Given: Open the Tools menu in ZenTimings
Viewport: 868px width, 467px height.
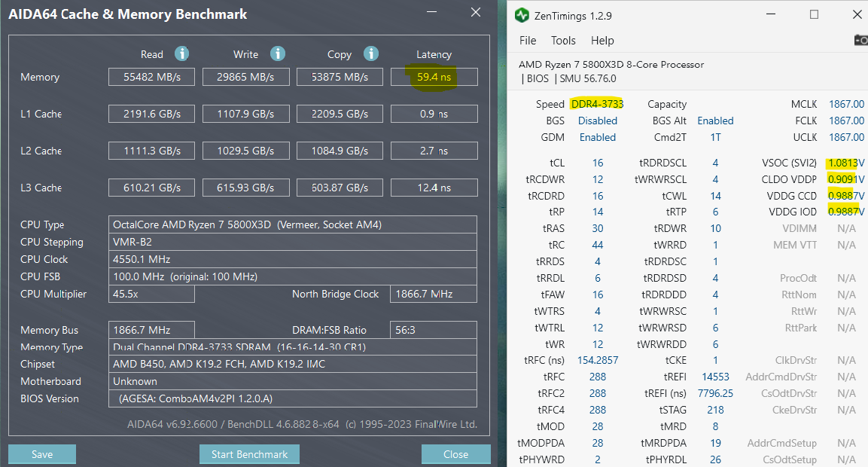Looking at the screenshot, I should point(563,41).
